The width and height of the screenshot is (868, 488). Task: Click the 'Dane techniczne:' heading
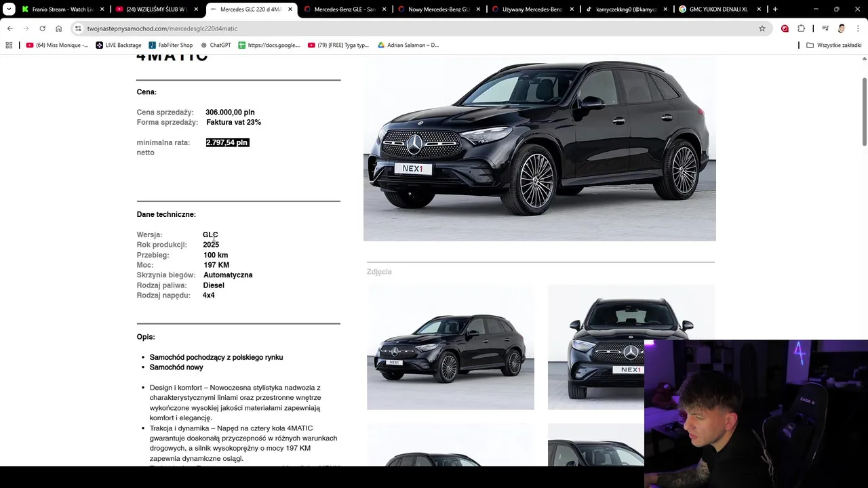pos(166,214)
